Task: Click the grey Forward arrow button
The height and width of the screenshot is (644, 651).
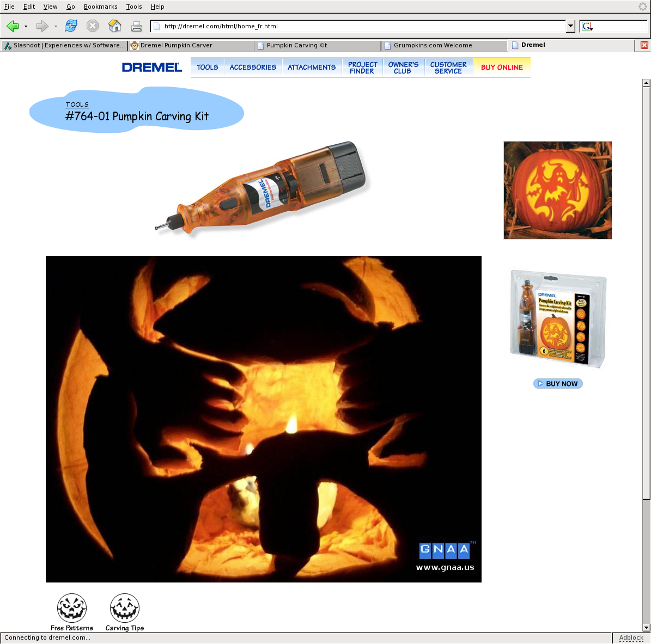Action: pyautogui.click(x=42, y=26)
